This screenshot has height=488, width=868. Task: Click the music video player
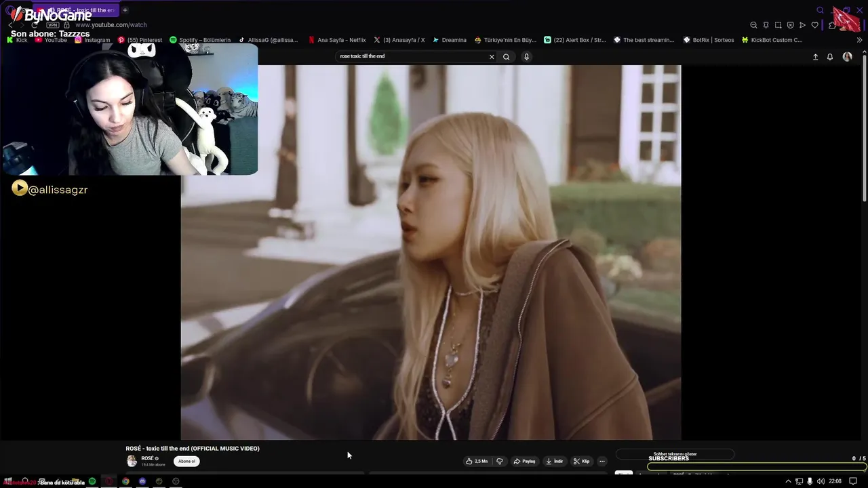coord(431,252)
